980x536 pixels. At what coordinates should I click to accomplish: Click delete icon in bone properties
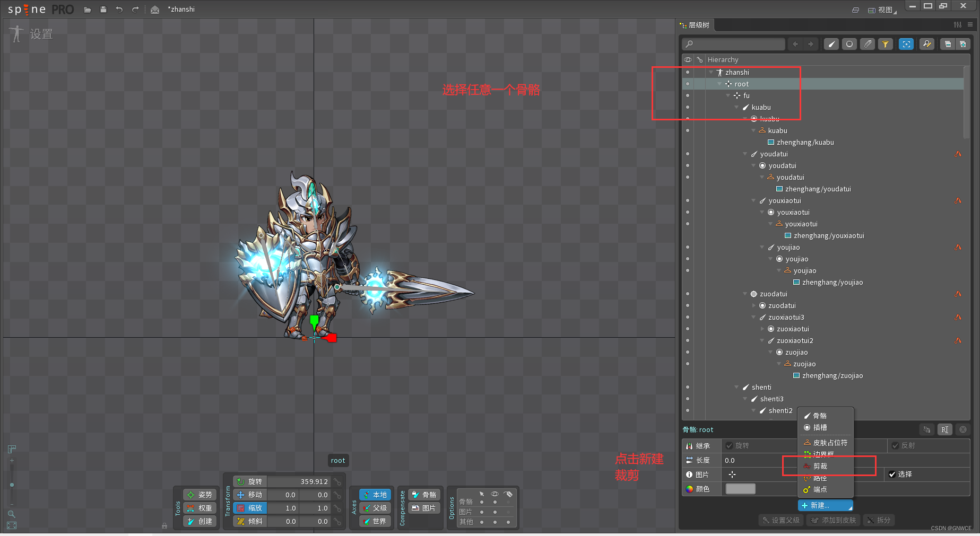click(963, 429)
